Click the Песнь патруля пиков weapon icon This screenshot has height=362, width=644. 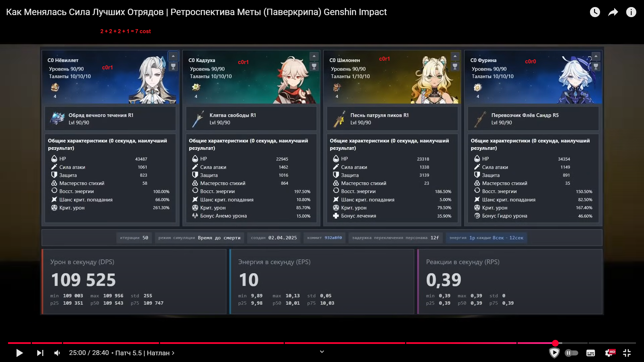point(339,119)
